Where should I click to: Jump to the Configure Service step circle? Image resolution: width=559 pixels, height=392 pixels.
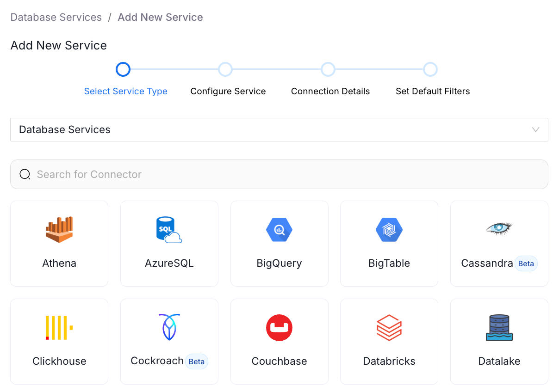point(225,69)
